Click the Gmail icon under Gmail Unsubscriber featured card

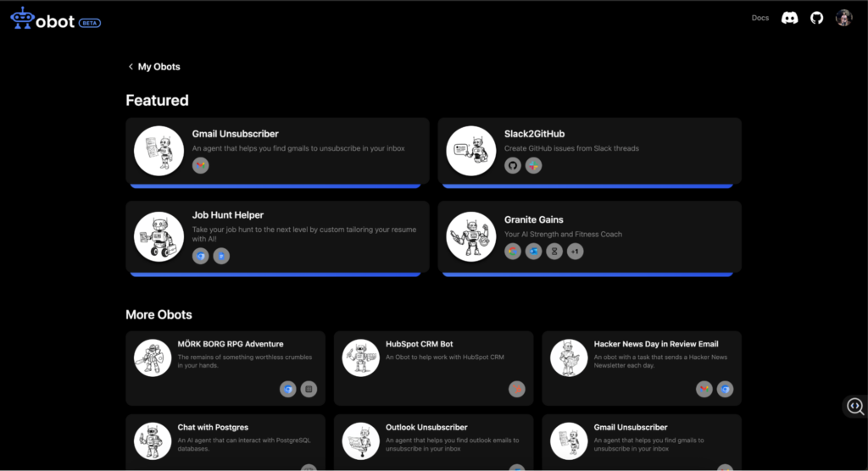coord(200,165)
